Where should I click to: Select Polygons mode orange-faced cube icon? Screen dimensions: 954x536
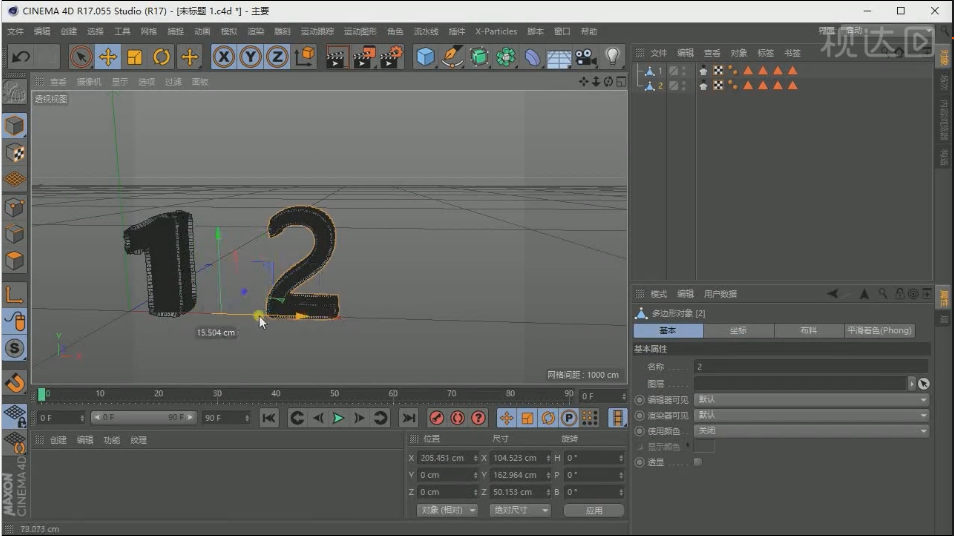click(x=15, y=260)
